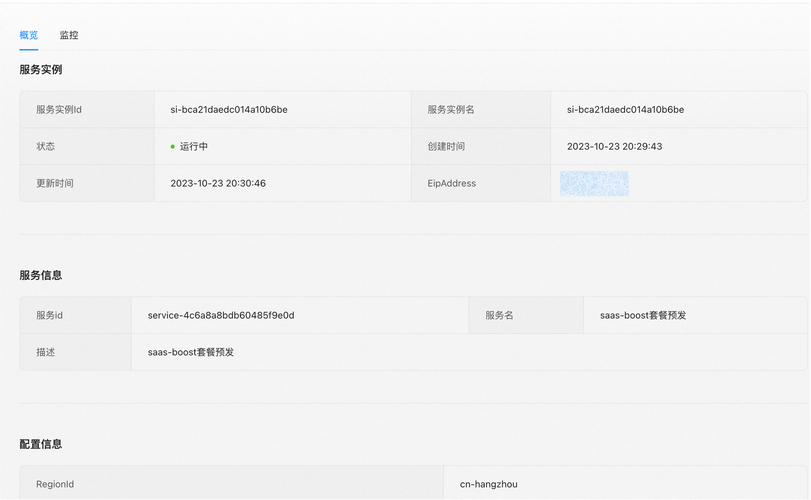Click the EipAddress label cell
Screen dimensions: 811x500
pos(481,183)
